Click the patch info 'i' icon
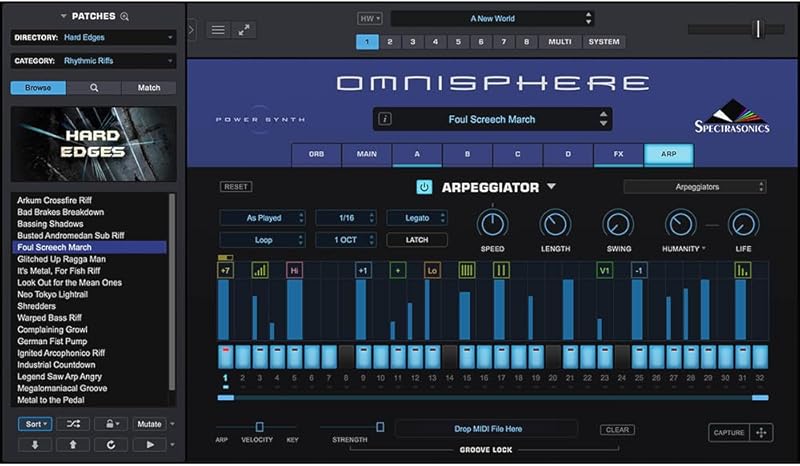The height and width of the screenshot is (466, 800). point(385,119)
